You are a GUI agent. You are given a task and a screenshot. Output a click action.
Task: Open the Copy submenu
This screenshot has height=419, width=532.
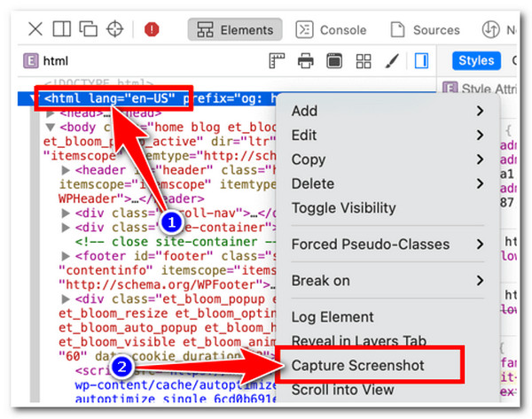click(x=387, y=159)
